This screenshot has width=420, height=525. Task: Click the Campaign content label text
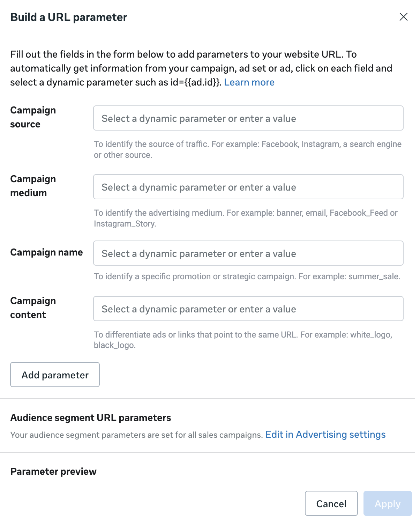(33, 308)
